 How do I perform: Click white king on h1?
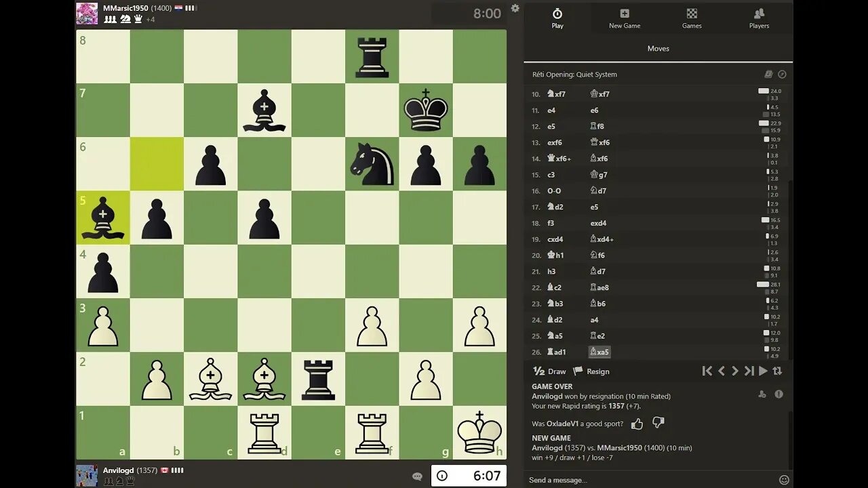click(x=479, y=432)
